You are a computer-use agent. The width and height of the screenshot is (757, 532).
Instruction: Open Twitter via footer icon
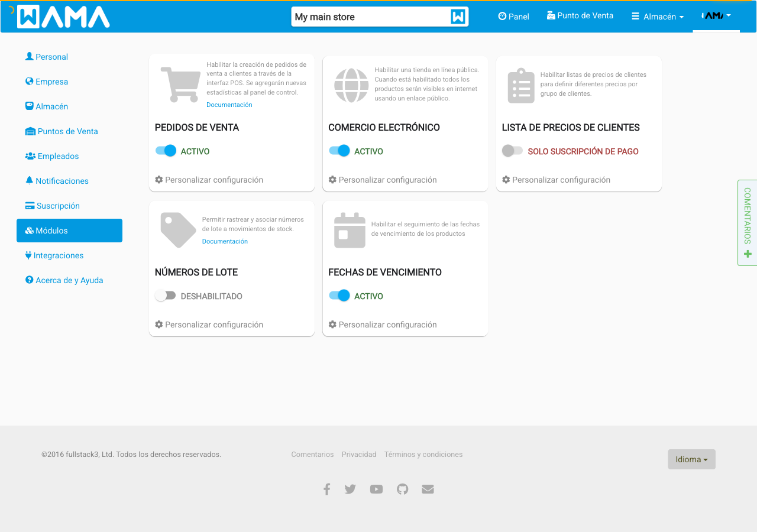350,489
